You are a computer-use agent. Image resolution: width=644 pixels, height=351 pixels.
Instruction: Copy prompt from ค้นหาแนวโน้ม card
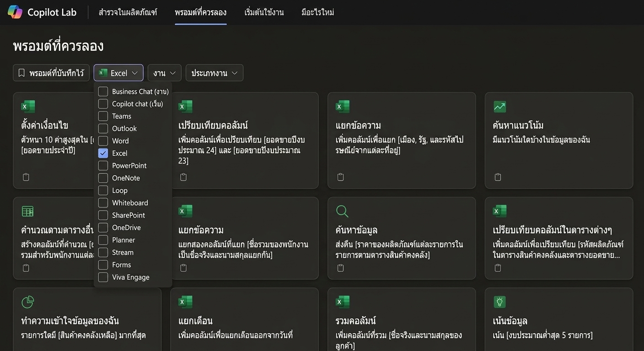click(498, 177)
